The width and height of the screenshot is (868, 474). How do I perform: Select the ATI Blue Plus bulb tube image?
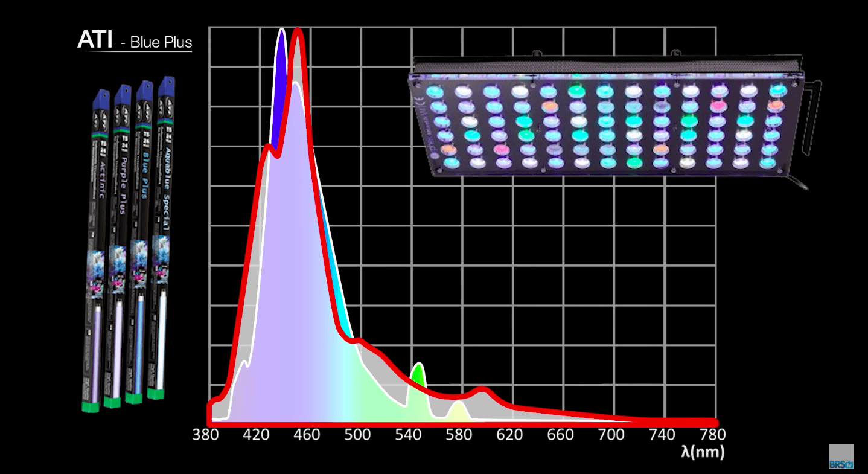139,242
